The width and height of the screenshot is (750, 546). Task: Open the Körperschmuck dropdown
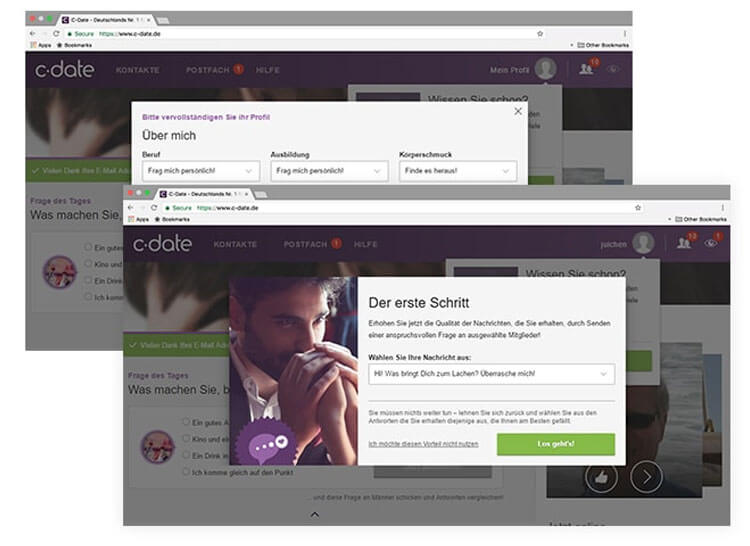pos(458,171)
